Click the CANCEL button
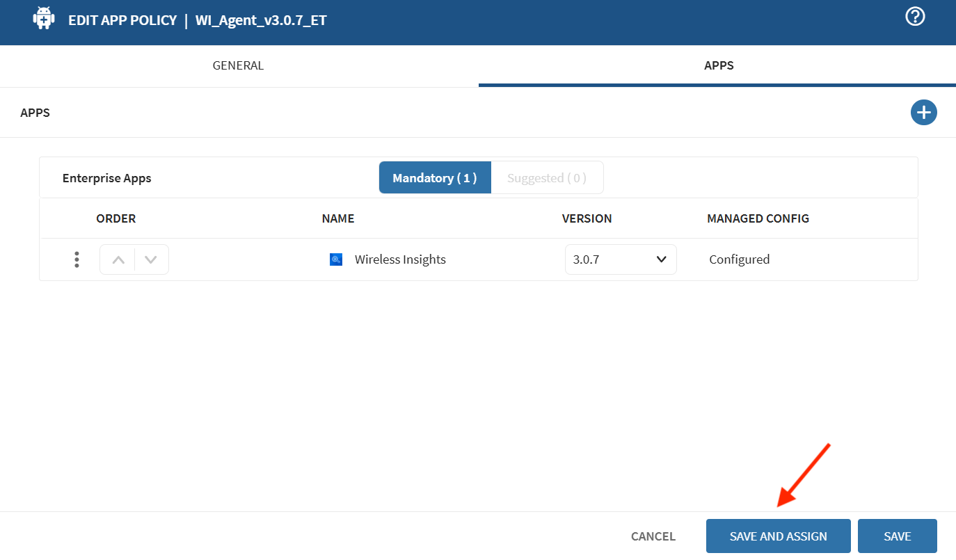The width and height of the screenshot is (956, 560). [653, 536]
